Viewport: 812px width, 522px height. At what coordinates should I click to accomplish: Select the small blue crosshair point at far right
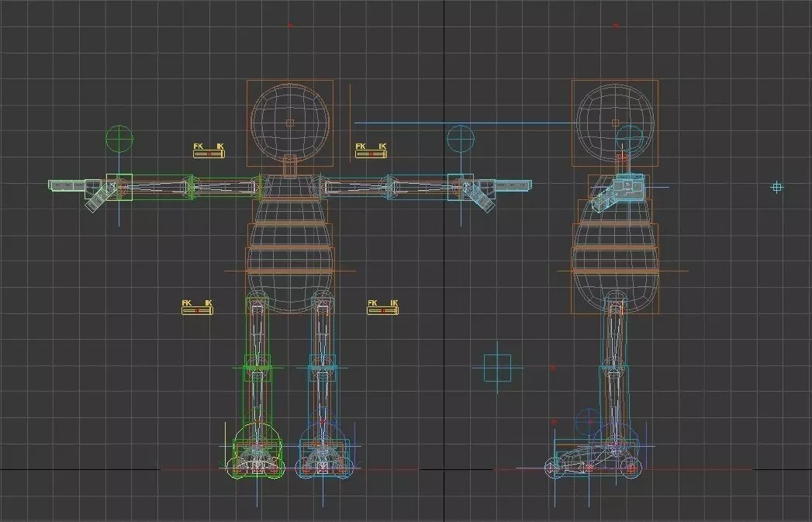point(777,187)
